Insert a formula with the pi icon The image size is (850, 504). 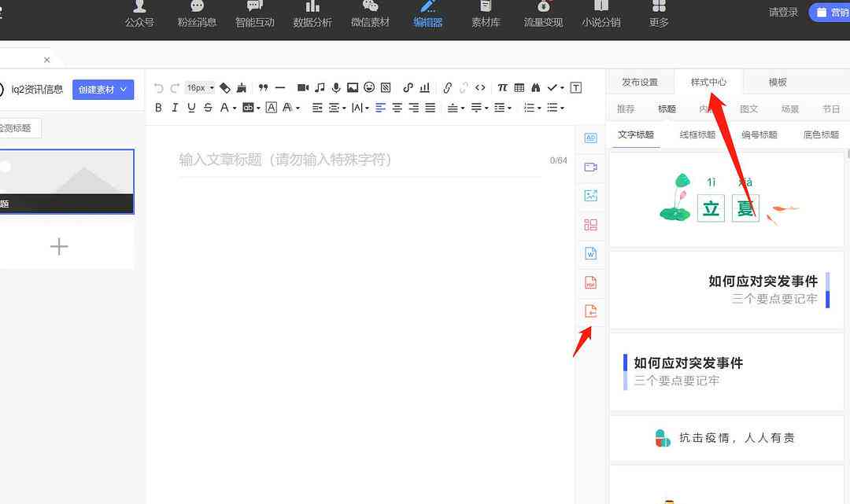tap(502, 88)
